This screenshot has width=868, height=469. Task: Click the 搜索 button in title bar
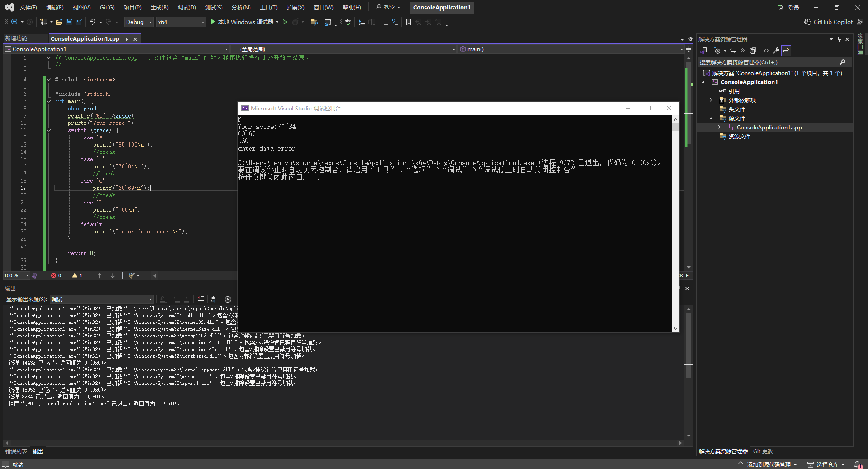point(388,7)
